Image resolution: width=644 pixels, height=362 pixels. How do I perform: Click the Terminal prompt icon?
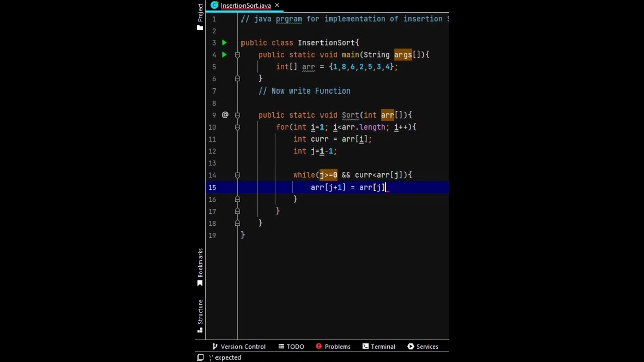(366, 346)
